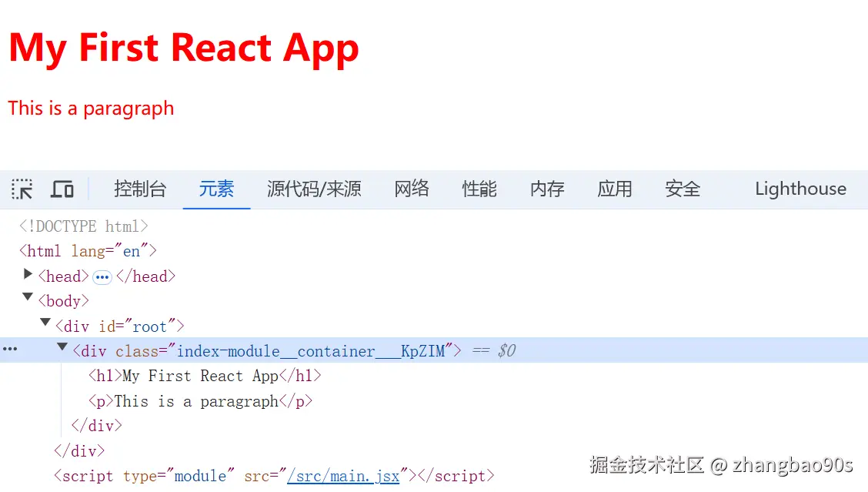Screen dimensions: 868x492
Task: Click the red paragraph text on page
Action: [91, 109]
